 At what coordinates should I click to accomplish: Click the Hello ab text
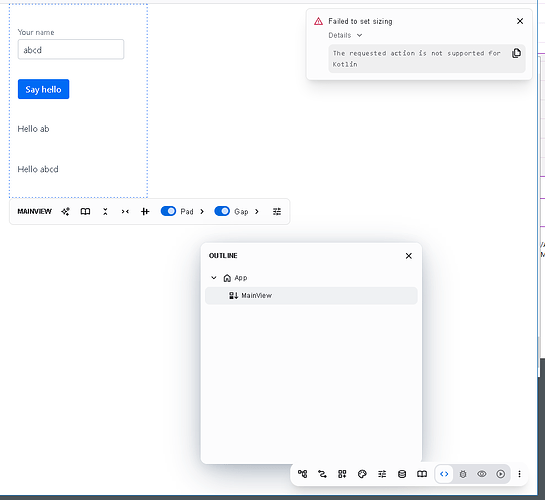tap(33, 129)
